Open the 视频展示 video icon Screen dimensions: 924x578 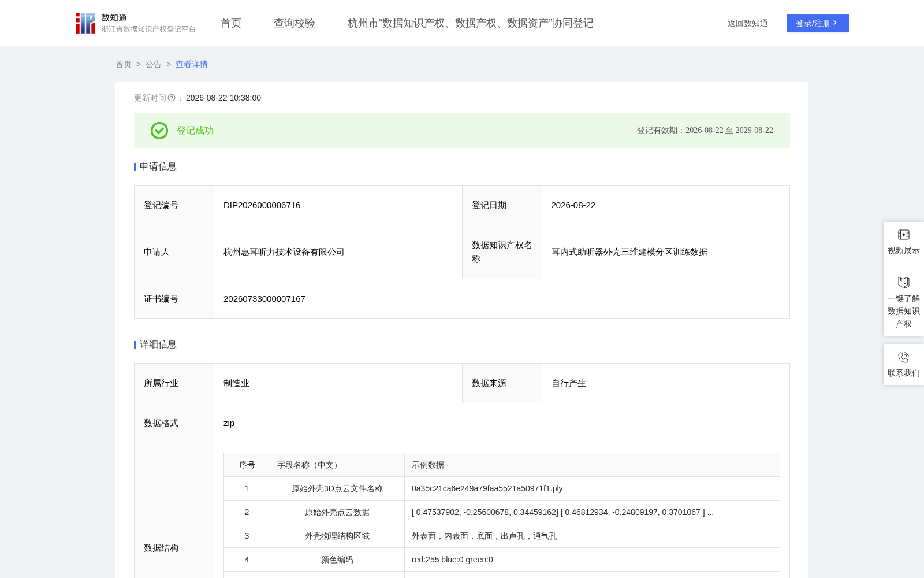pyautogui.click(x=904, y=235)
